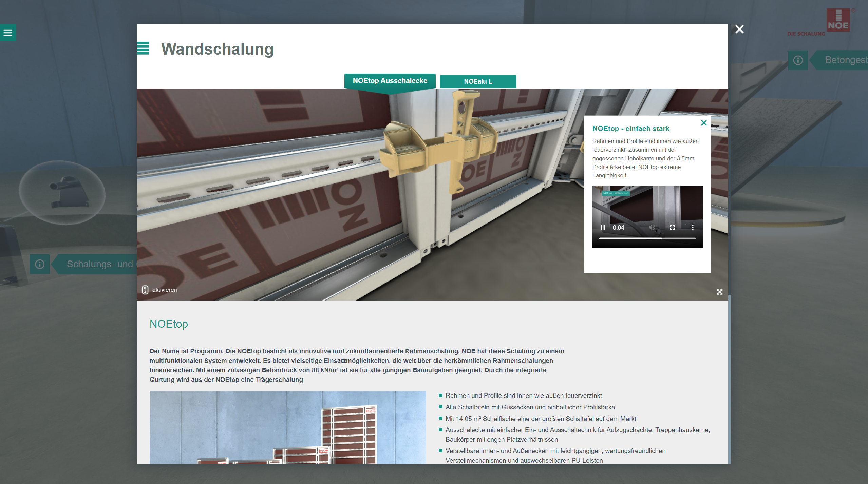Pause the NOEtop video
Screen dimensions: 868x484
603,227
